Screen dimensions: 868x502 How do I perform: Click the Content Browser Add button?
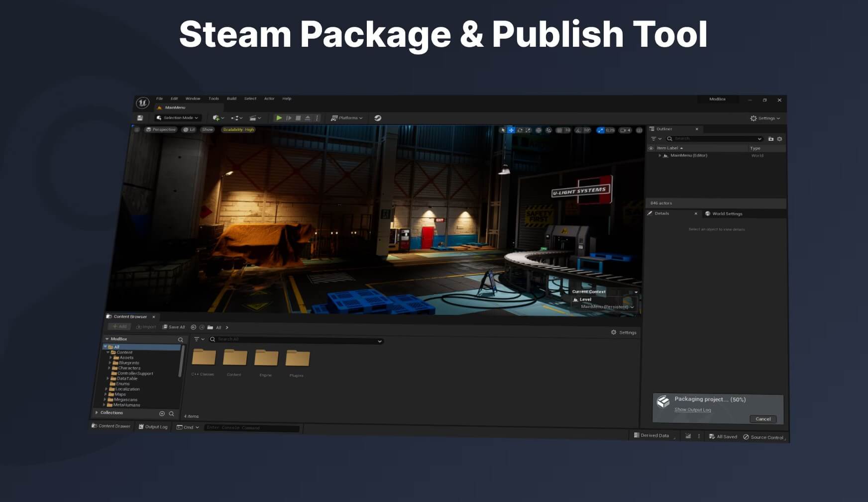point(119,326)
